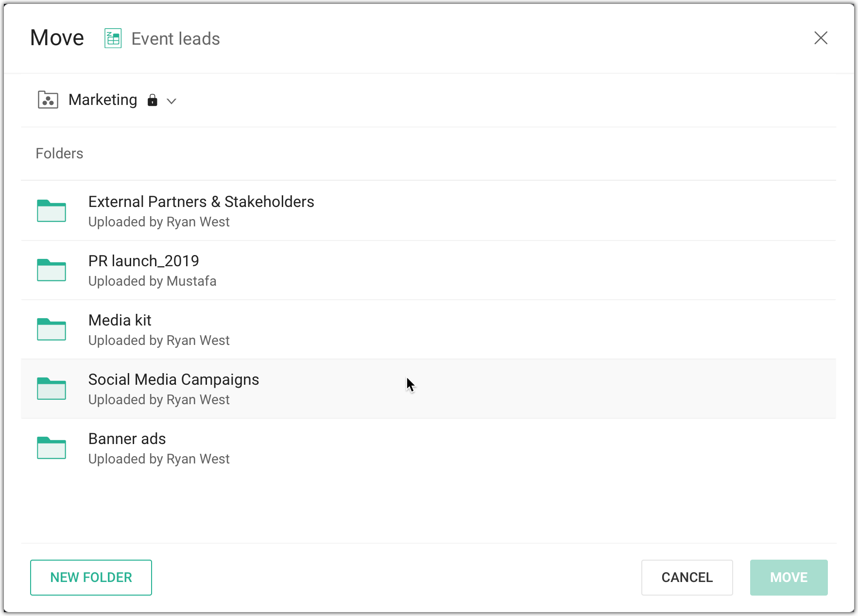
Task: Choose PR launch_2019 as destination
Action: (x=143, y=261)
